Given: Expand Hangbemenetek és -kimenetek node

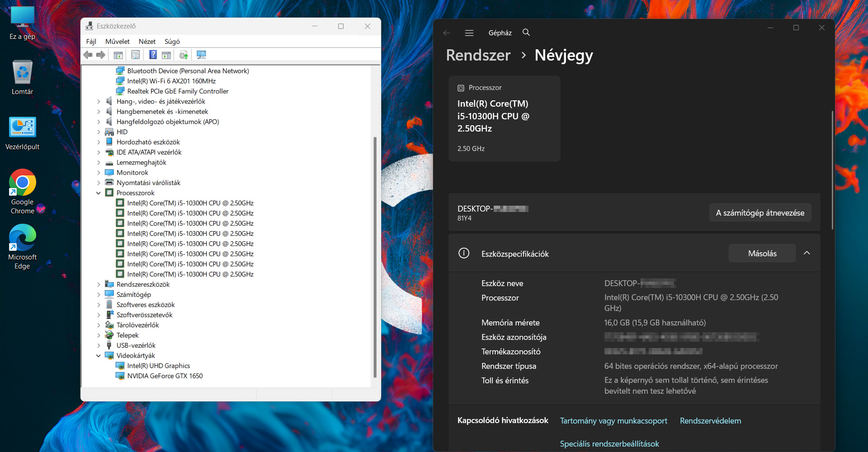Looking at the screenshot, I should point(99,112).
